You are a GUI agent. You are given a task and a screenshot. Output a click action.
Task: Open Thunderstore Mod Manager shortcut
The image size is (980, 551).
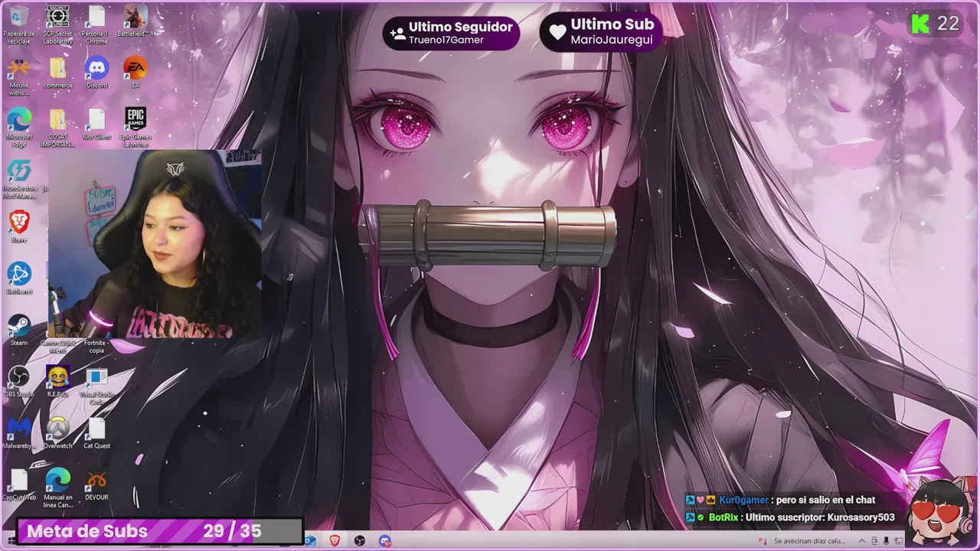19,179
